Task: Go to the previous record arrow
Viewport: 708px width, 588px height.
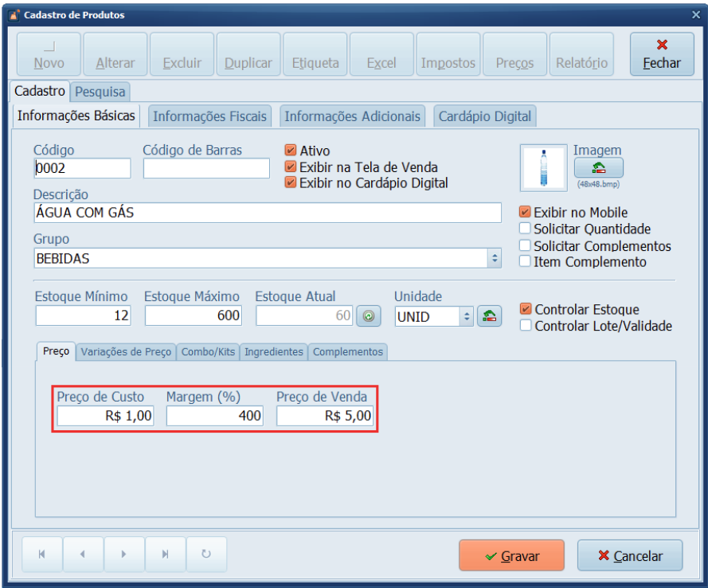Action: pos(83,555)
